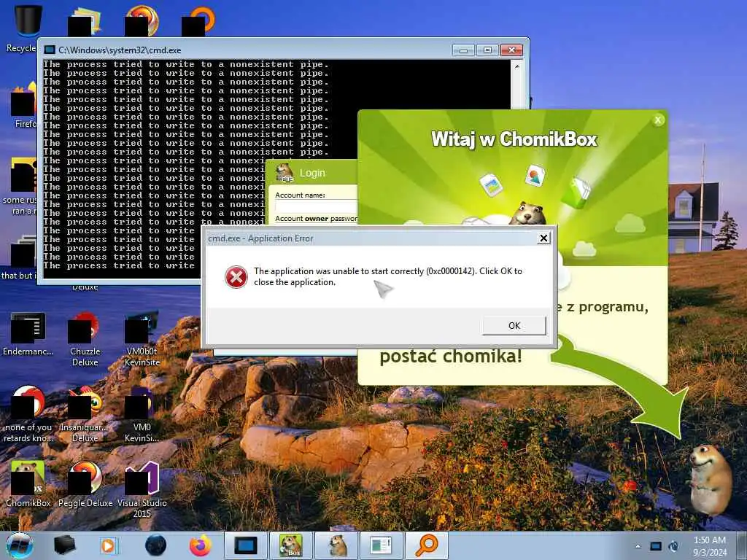Click the monitor icon in the system tray
This screenshot has height=560, width=747.
(x=656, y=546)
